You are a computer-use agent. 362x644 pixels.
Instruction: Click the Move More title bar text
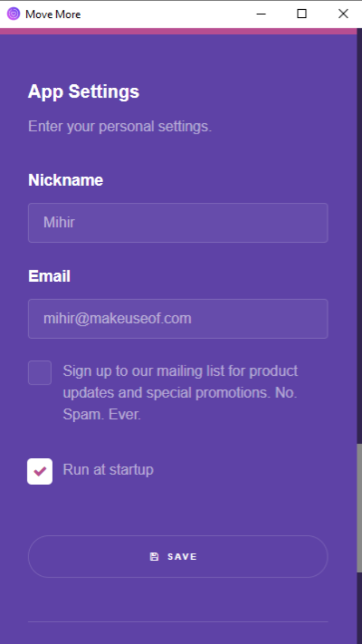click(x=53, y=14)
